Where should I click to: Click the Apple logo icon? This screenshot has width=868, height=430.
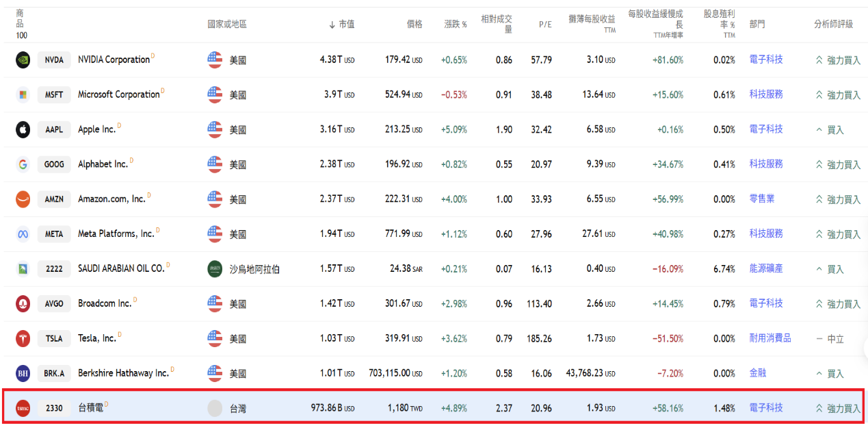(x=23, y=129)
